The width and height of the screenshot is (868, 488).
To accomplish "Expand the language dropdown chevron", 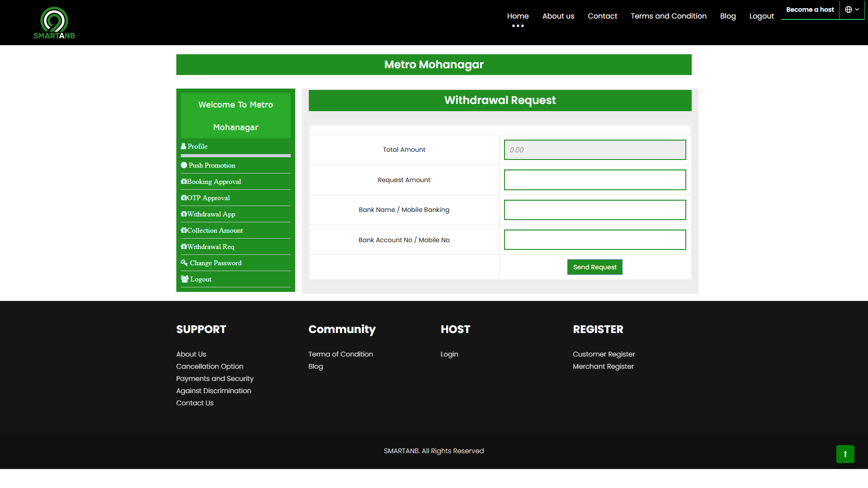I will point(857,9).
